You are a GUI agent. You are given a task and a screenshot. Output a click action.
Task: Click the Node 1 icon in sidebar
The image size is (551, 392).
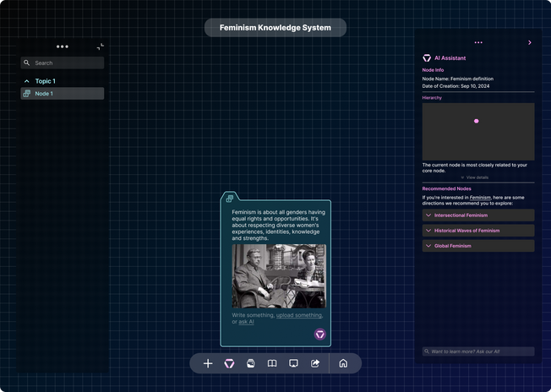(27, 94)
